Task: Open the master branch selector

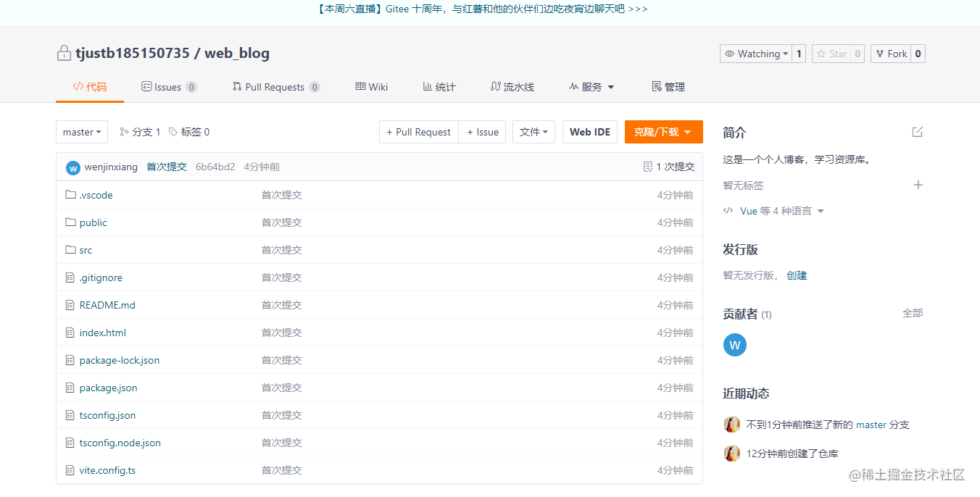Action: pos(81,132)
